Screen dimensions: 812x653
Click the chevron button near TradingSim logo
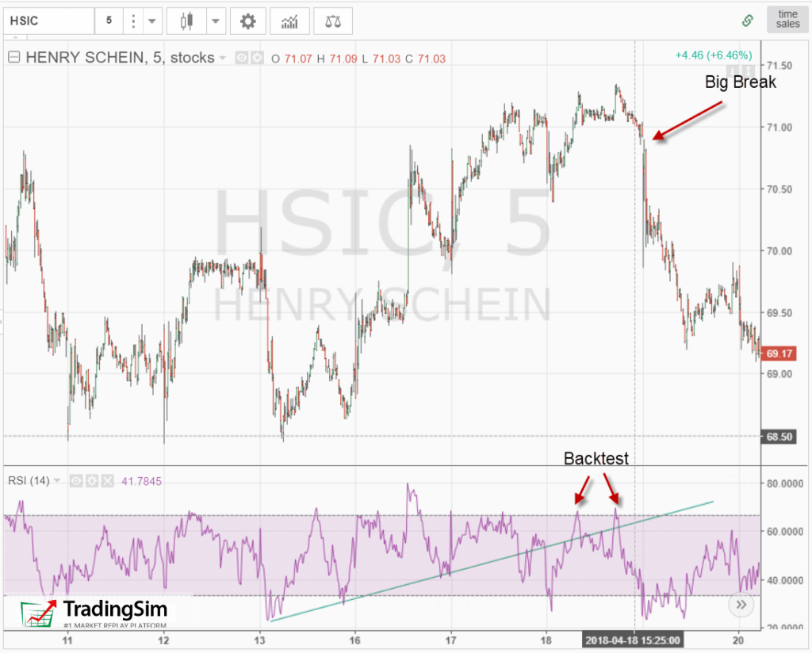coord(741,605)
